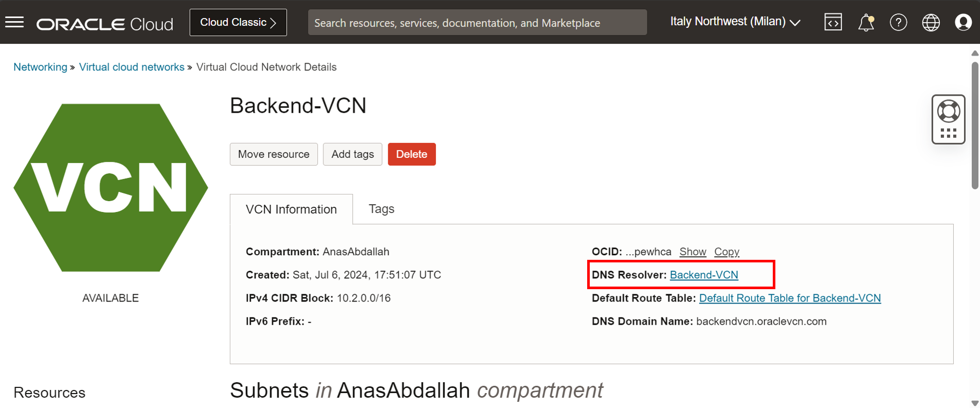Open Default Route Table for Backend-VCN
Image resolution: width=980 pixels, height=408 pixels.
[790, 298]
